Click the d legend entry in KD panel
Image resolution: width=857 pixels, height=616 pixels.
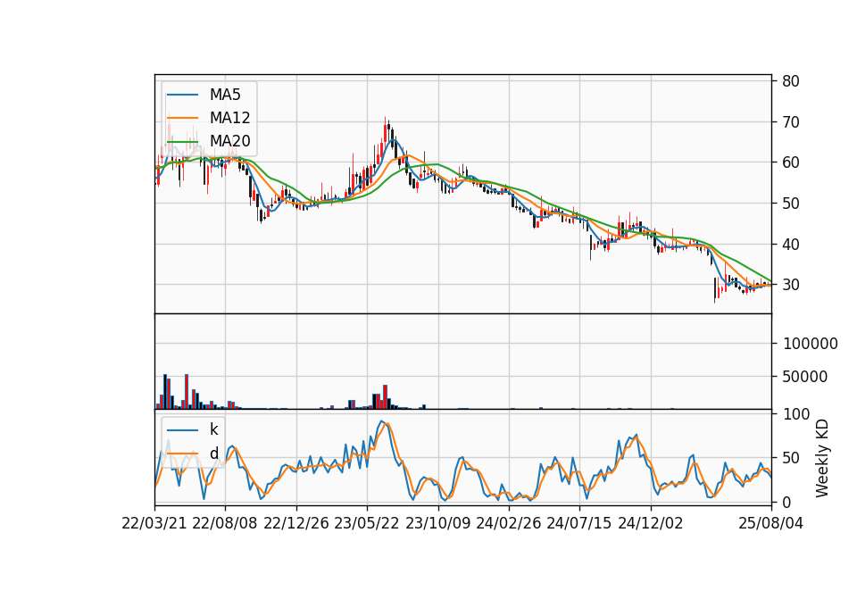coord(213,454)
